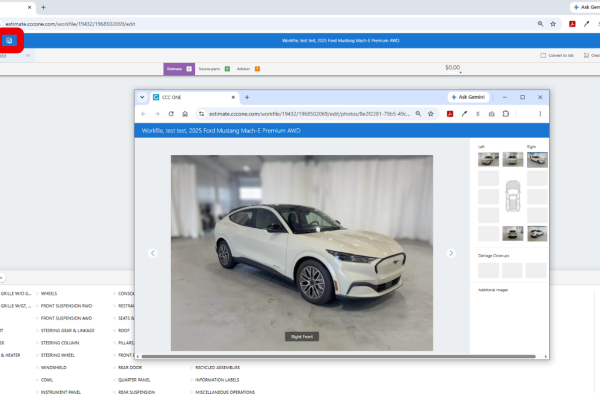Go to home page in photo window
The width and height of the screenshot is (600, 400).
pyautogui.click(x=185, y=114)
